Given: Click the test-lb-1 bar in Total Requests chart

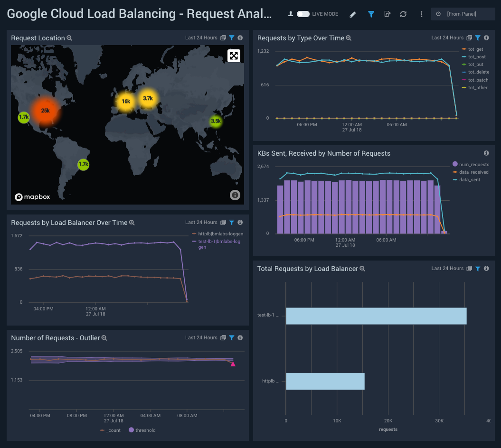Looking at the screenshot, I should tap(375, 315).
